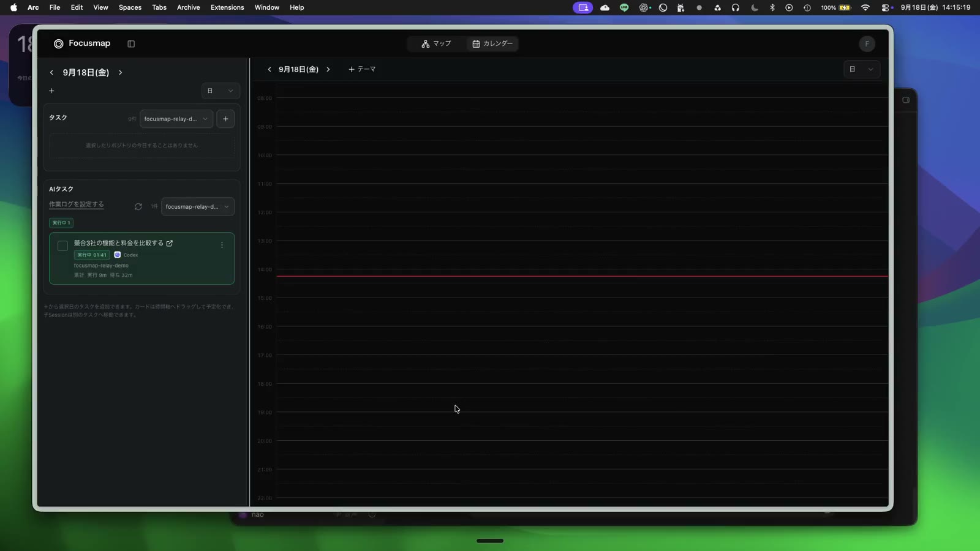Open the menu bar date and clock
This screenshot has height=551, width=980.
coord(935,7)
